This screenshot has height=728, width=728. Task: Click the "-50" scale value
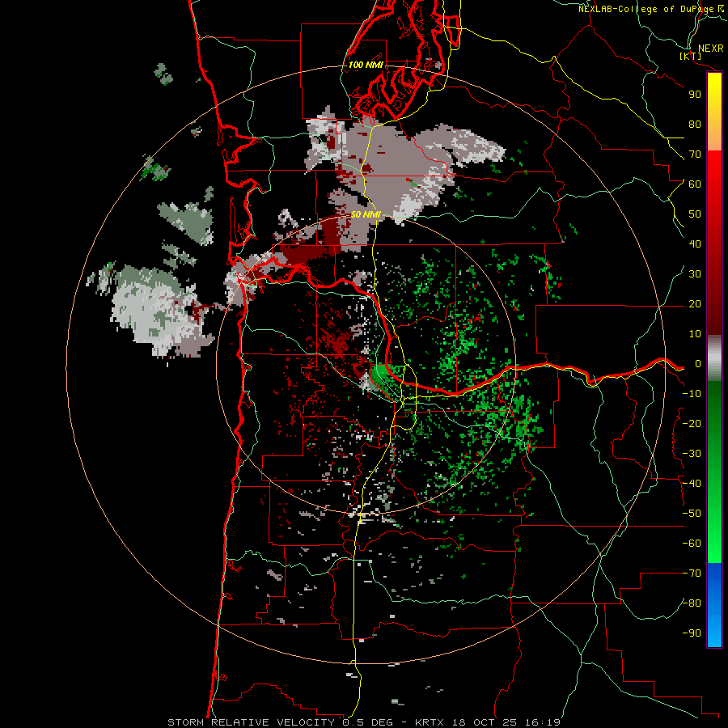click(692, 514)
